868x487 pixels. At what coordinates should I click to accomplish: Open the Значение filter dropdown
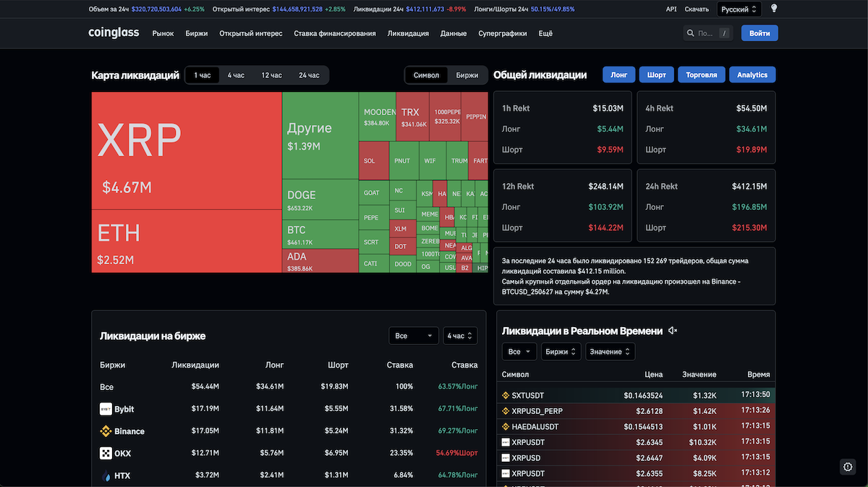click(610, 352)
